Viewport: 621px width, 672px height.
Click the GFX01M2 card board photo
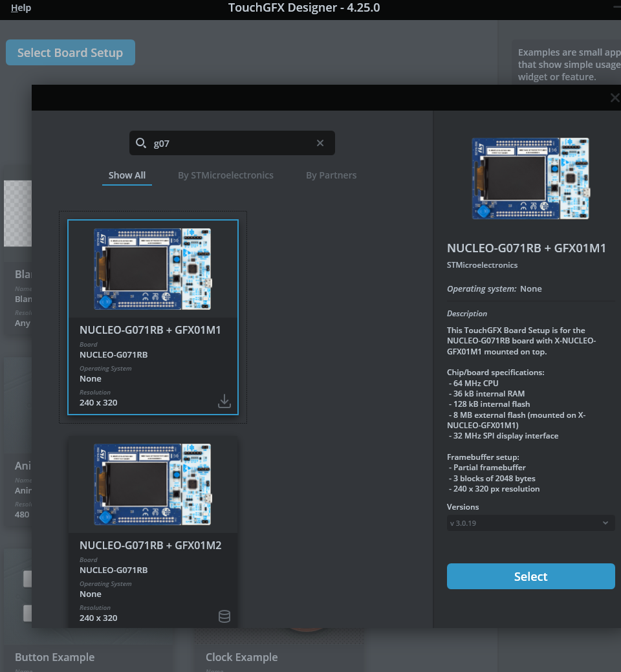pyautogui.click(x=153, y=484)
